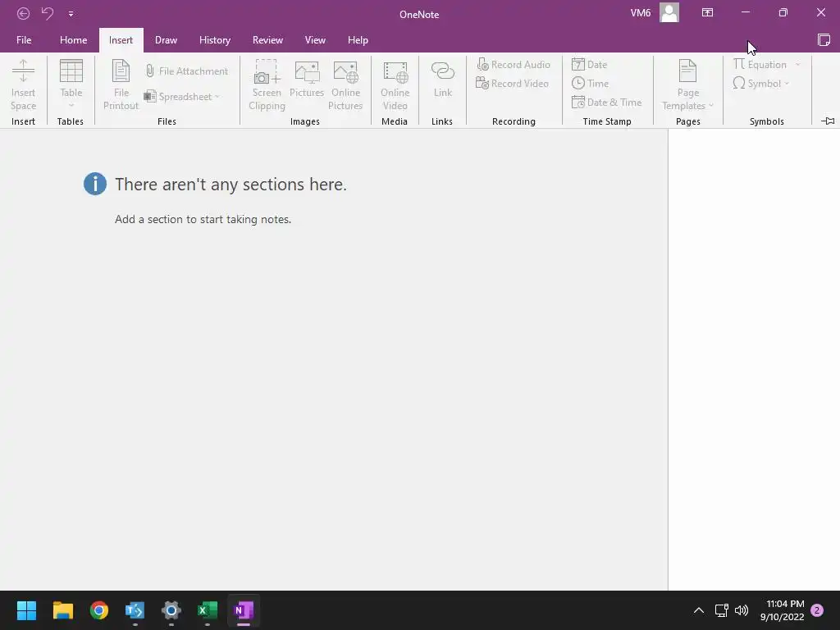Insert Date & Time stamp
Image resolution: width=840 pixels, height=630 pixels.
606,103
